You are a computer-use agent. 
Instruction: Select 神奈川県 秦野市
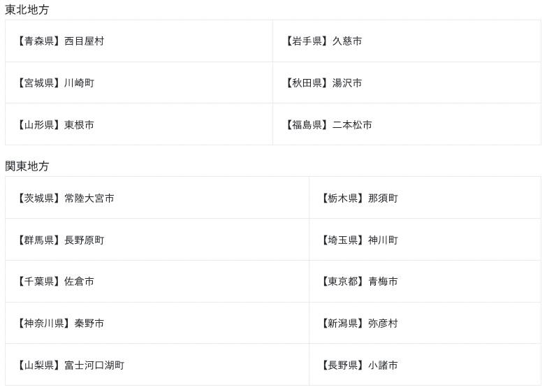(59, 324)
